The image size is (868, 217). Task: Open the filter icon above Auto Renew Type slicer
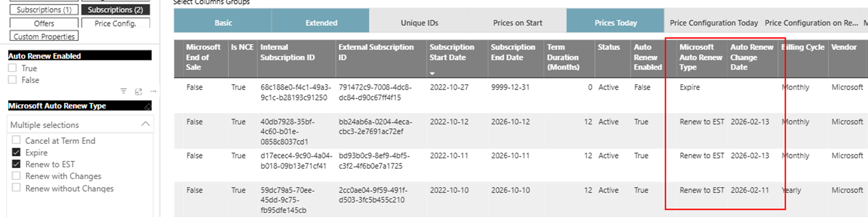pyautogui.click(x=123, y=91)
